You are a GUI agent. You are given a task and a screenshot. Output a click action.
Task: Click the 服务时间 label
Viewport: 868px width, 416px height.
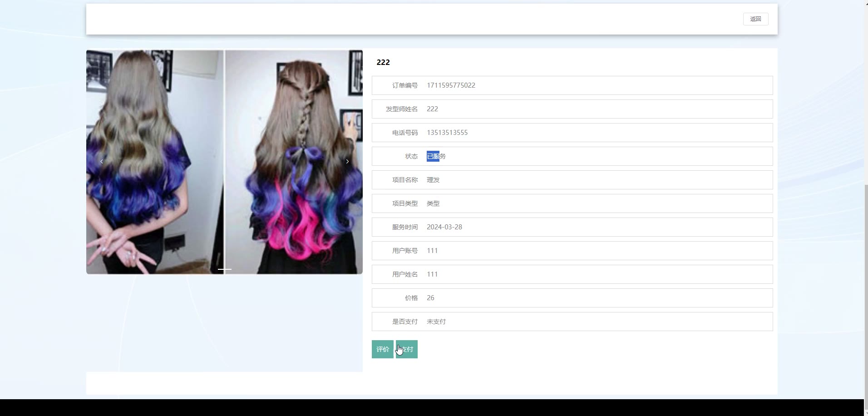pos(405,227)
